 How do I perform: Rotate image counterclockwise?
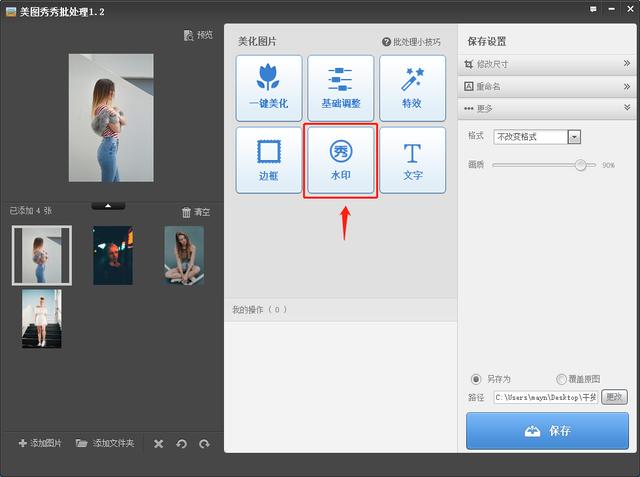[x=182, y=444]
